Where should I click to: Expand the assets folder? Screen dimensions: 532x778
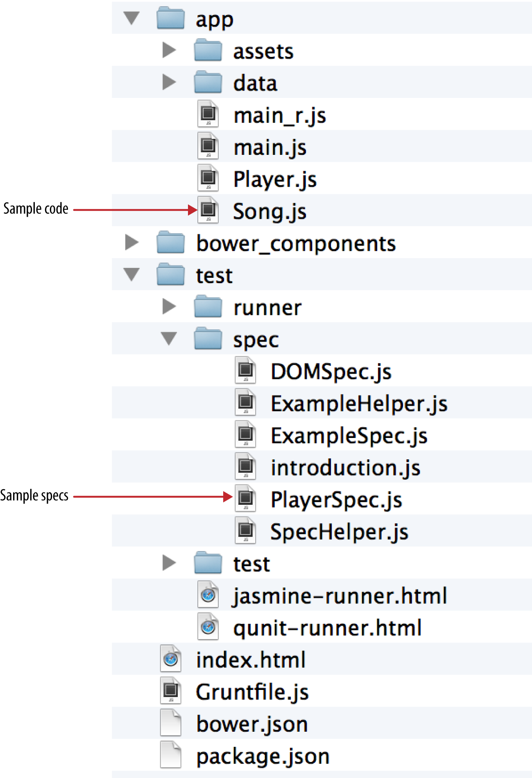169,50
